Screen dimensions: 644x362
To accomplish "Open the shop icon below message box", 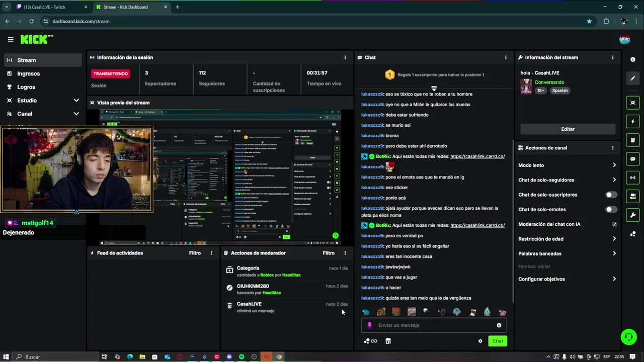I will click(x=388, y=341).
